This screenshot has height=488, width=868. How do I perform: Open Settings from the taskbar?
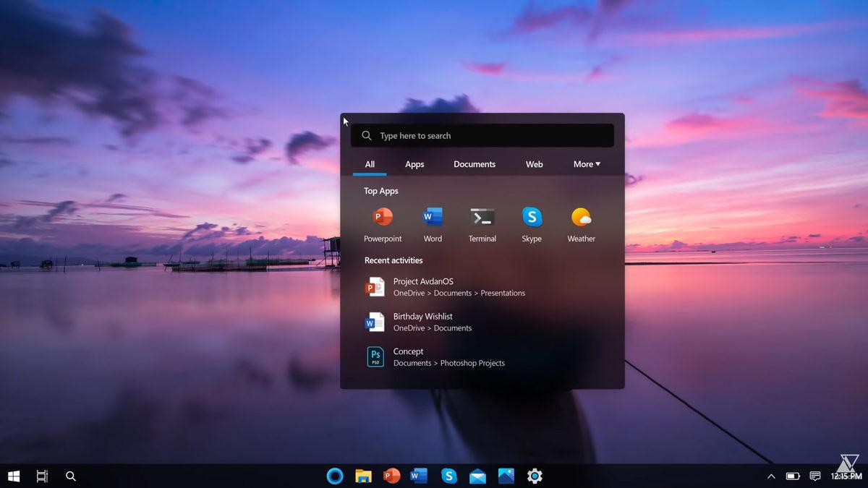coord(534,476)
